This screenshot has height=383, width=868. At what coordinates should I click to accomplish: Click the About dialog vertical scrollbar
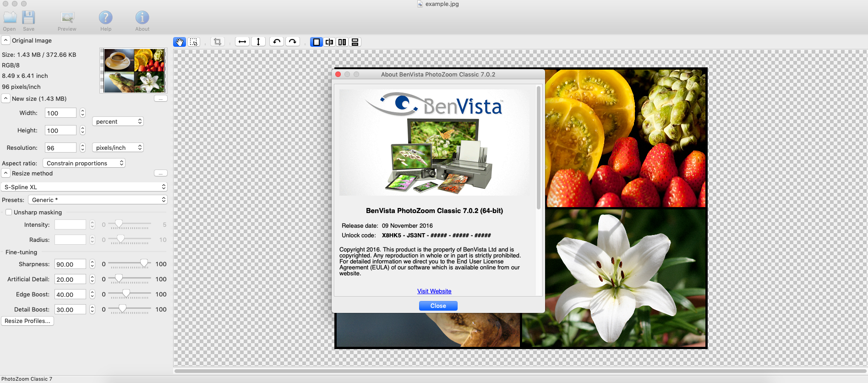[539, 148]
